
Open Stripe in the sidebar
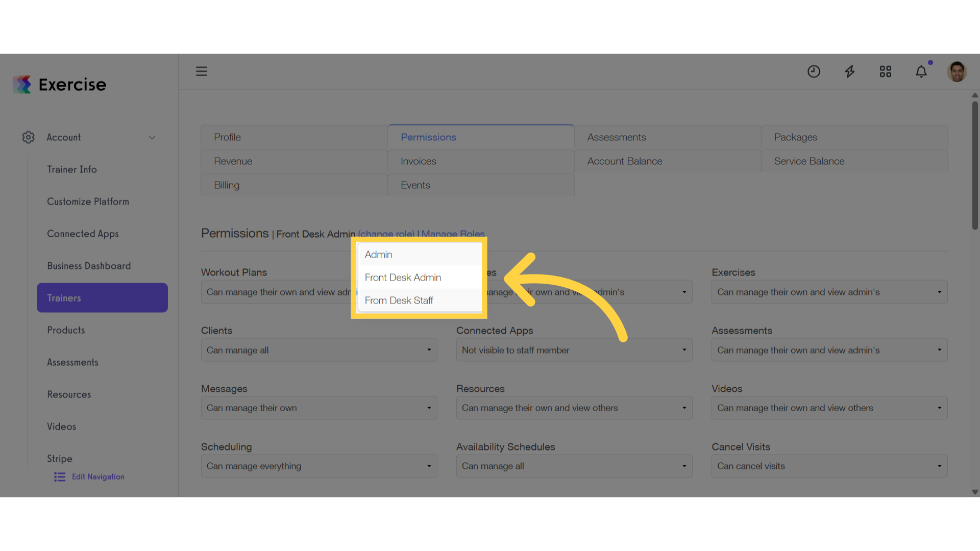tap(60, 459)
